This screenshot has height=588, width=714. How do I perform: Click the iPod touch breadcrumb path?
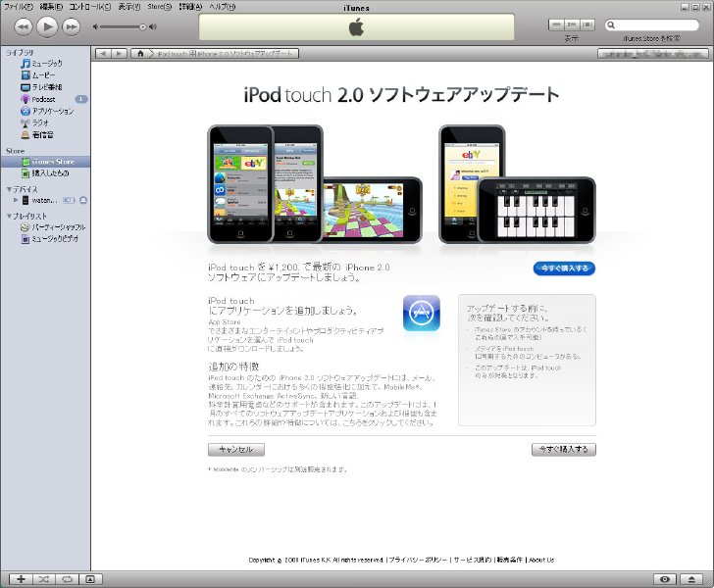tap(225, 54)
